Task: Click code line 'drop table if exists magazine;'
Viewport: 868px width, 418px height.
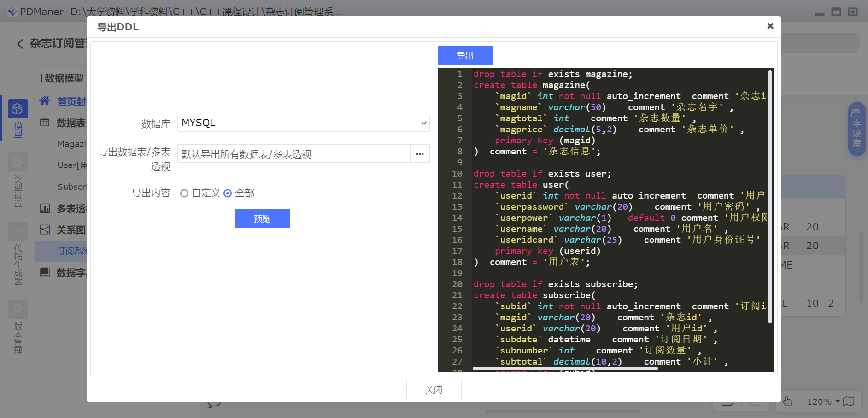Action: 553,74
